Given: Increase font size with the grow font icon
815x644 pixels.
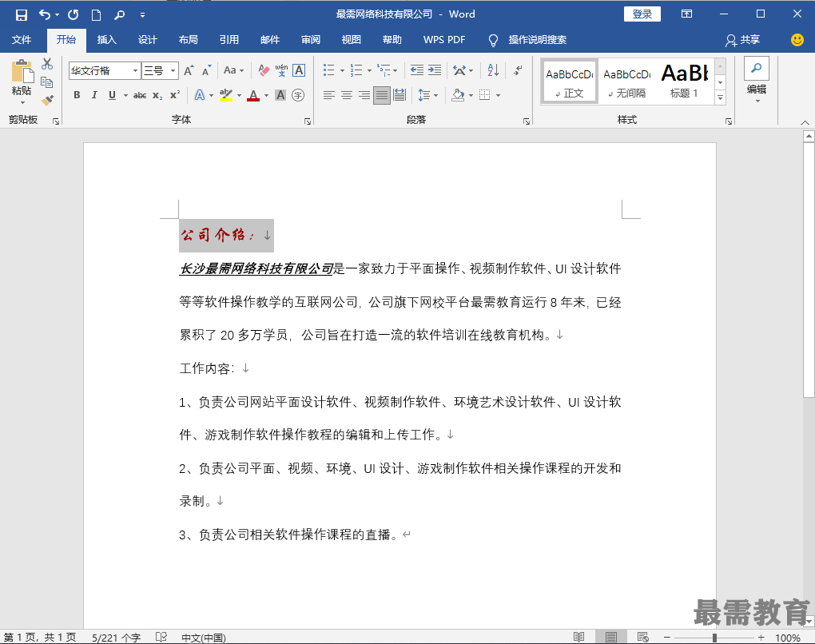Looking at the screenshot, I should pos(189,70).
